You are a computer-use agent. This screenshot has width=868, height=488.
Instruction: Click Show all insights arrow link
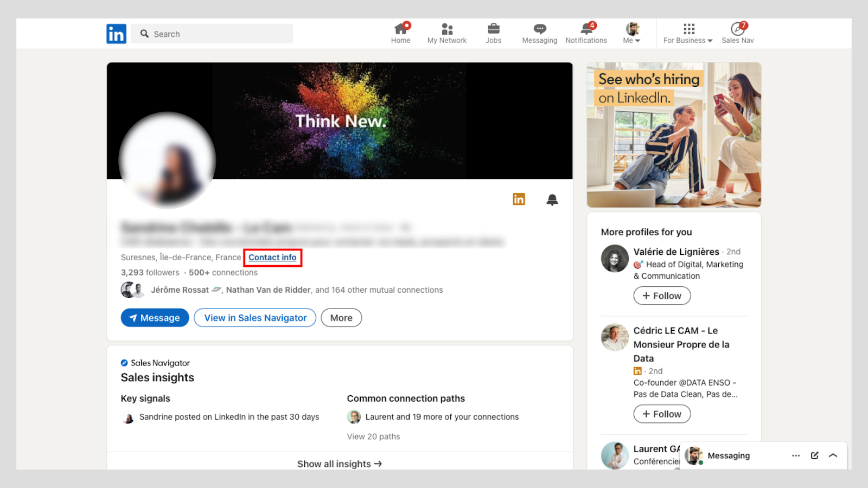[x=340, y=464]
